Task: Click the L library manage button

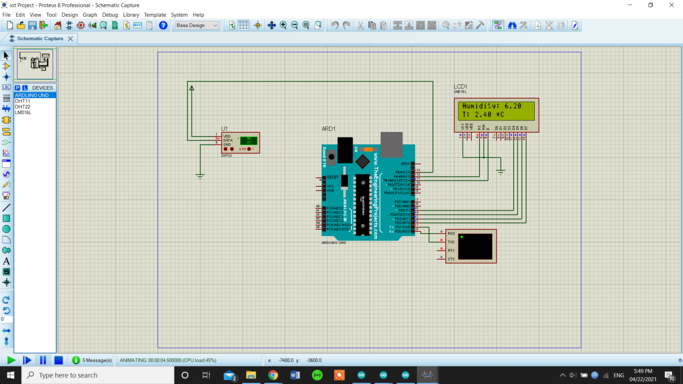Action: click(25, 88)
